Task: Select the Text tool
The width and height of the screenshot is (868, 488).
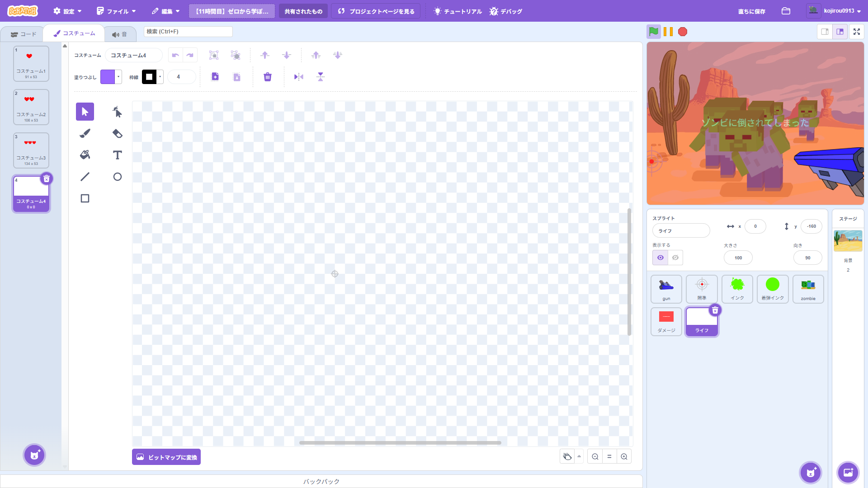Action: pos(117,155)
